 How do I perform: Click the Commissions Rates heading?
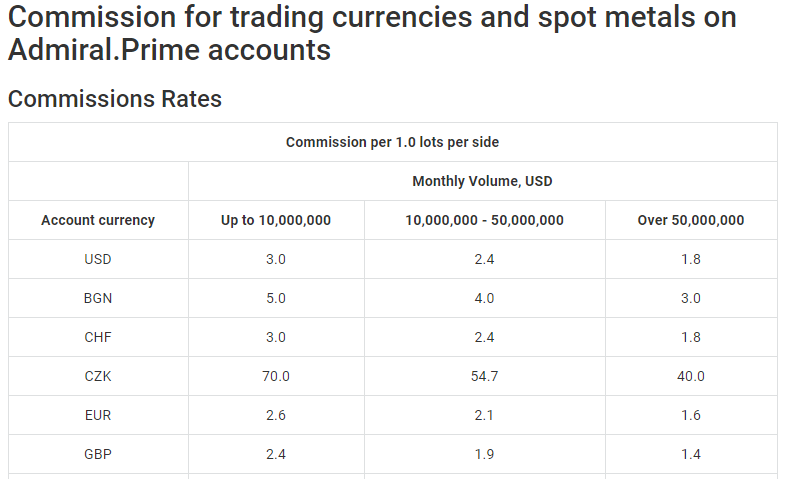point(115,99)
